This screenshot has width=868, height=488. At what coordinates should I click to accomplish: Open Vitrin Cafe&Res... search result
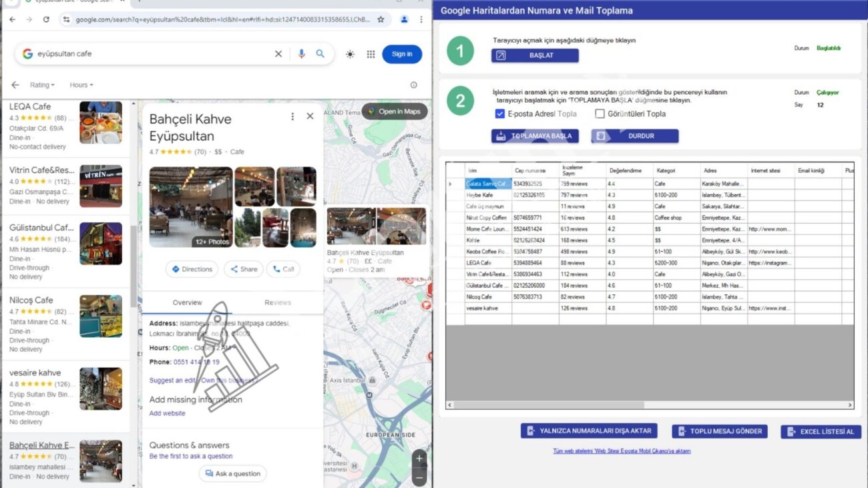click(65, 184)
